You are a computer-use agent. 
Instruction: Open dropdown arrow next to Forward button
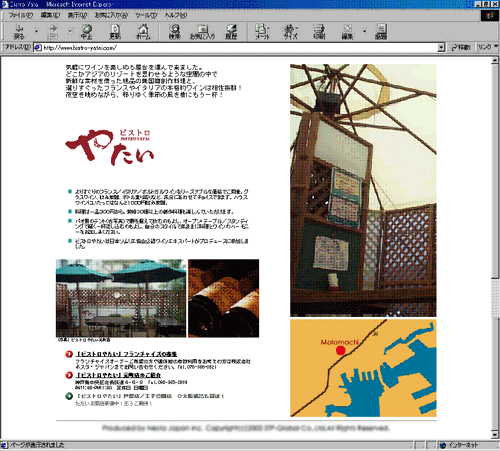click(70, 31)
